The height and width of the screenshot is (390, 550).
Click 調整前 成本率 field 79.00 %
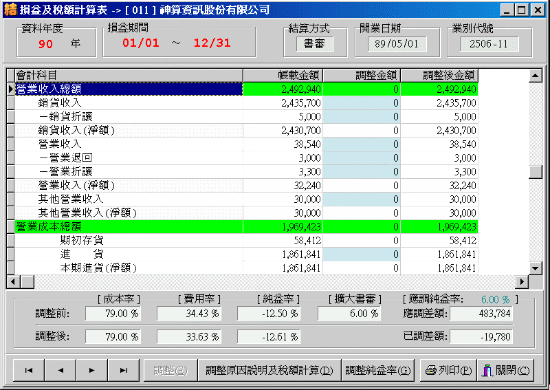pyautogui.click(x=113, y=314)
